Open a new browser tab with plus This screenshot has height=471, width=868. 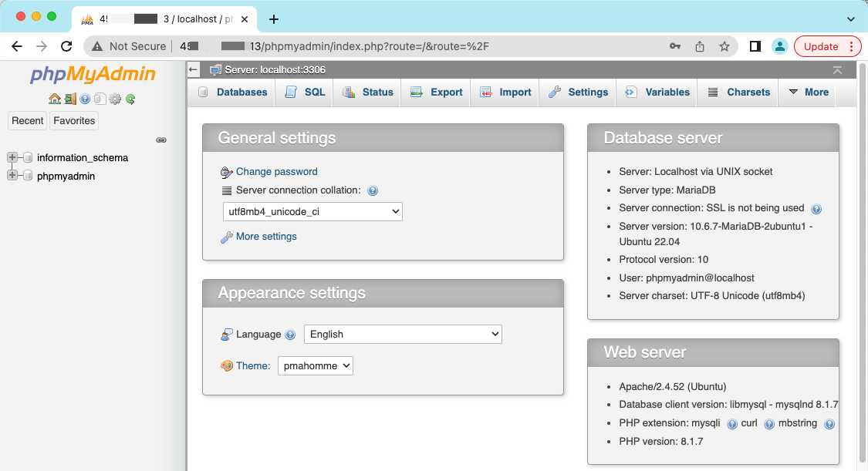pyautogui.click(x=273, y=19)
